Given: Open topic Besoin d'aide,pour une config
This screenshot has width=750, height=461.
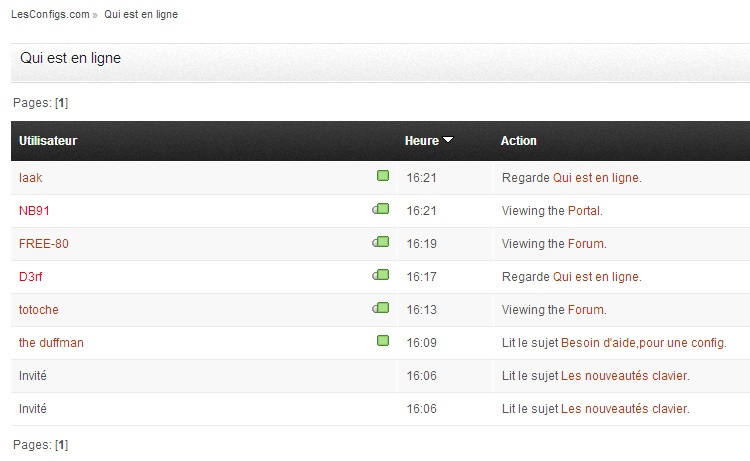Looking at the screenshot, I should (x=643, y=342).
